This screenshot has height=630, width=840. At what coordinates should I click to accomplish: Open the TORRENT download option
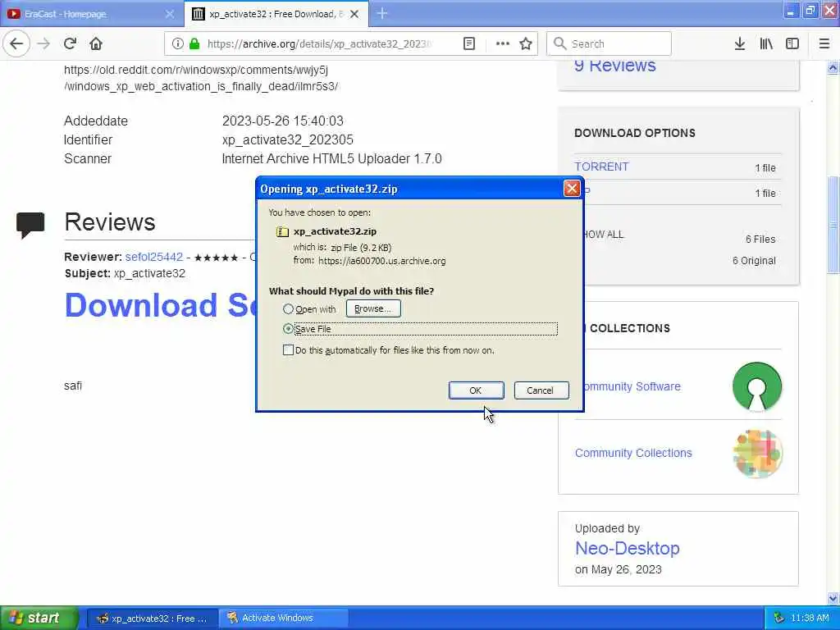pyautogui.click(x=601, y=167)
